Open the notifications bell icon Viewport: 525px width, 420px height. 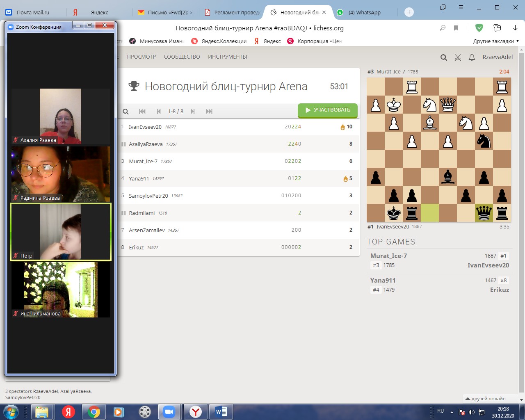(472, 57)
